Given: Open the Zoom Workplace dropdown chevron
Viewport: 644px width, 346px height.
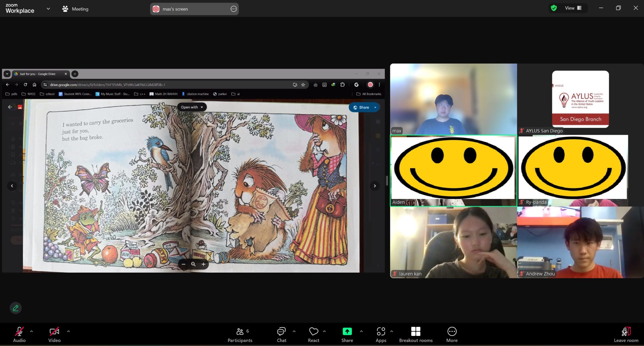Looking at the screenshot, I should 48,9.
